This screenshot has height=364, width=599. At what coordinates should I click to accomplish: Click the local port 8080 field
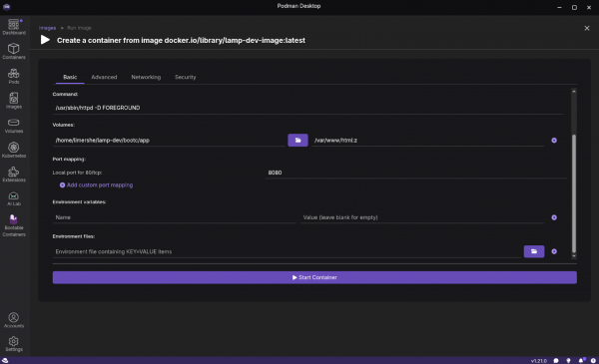click(415, 173)
